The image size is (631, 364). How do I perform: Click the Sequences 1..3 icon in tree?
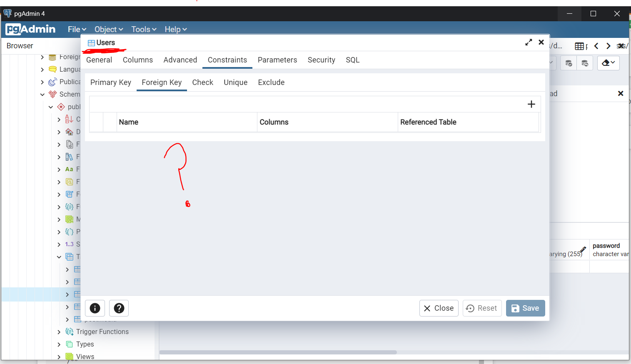[69, 244]
